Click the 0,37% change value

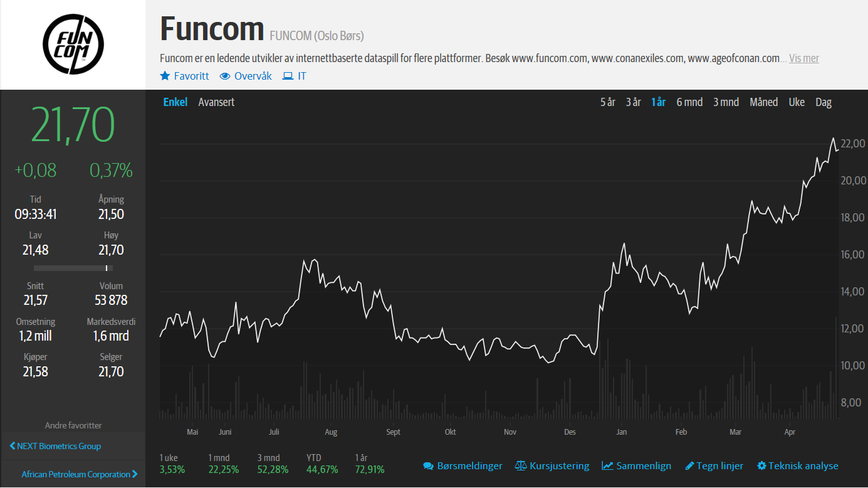click(x=111, y=170)
